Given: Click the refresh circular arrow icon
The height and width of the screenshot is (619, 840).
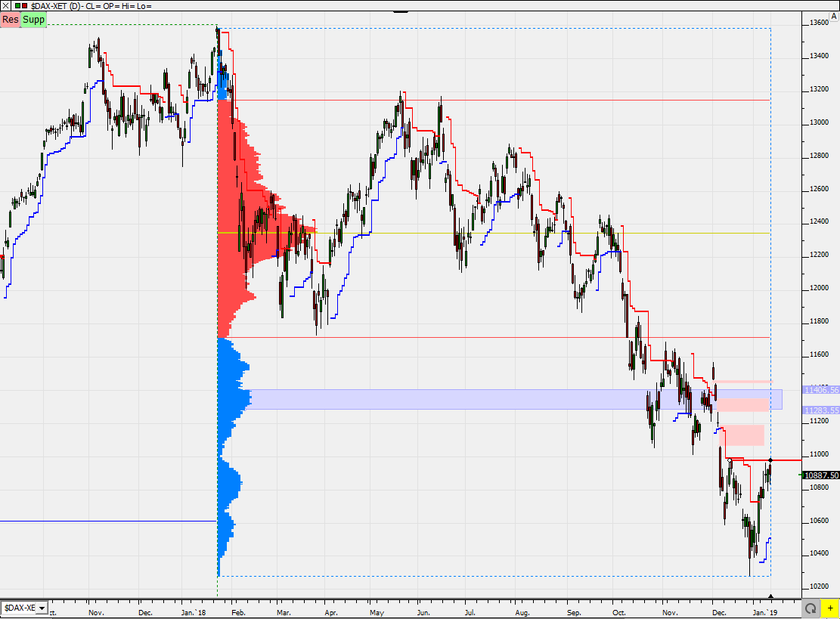Looking at the screenshot, I should pos(811,608).
